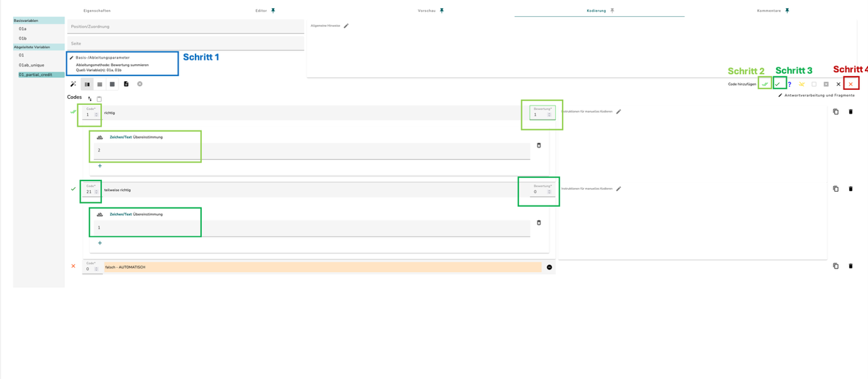This screenshot has height=379, width=868.
Task: Select the list-layout view toggle
Action: pyautogui.click(x=99, y=84)
